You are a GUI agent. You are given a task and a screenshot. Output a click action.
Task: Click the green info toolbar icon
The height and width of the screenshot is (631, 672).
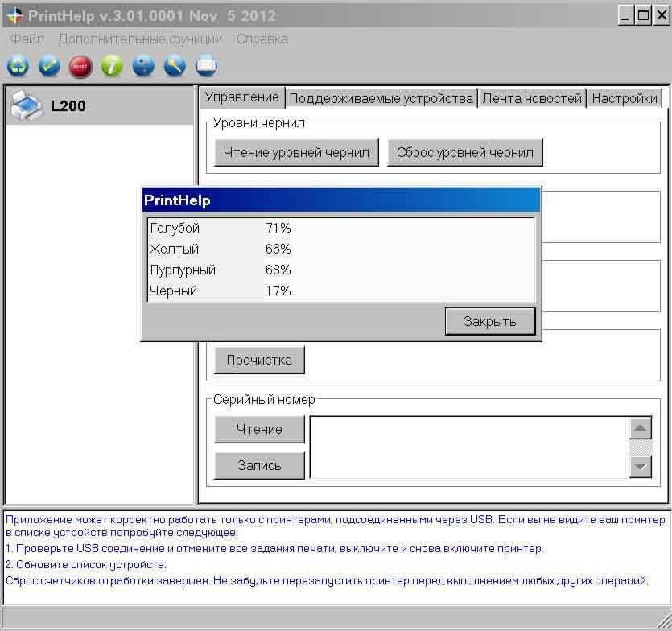[x=112, y=67]
